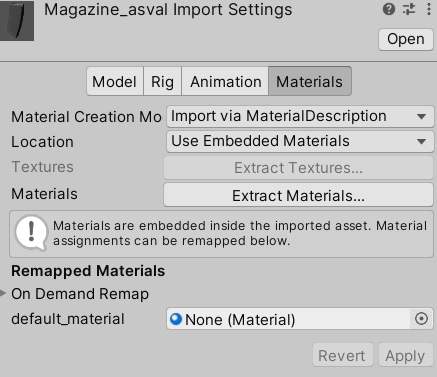Open the Location dropdown

tap(300, 141)
